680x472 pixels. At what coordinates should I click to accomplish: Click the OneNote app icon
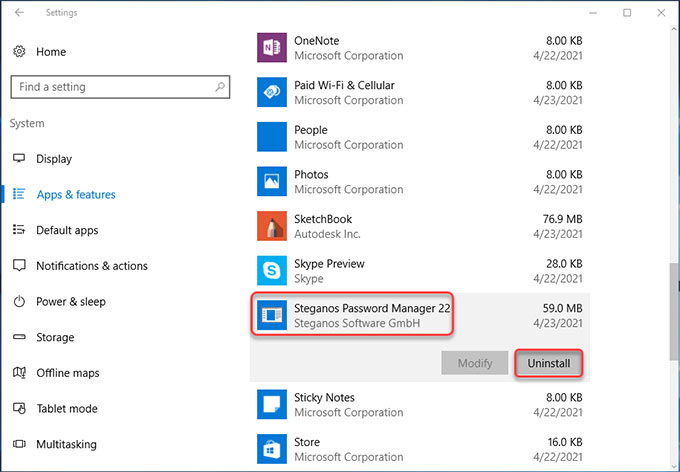[x=271, y=48]
